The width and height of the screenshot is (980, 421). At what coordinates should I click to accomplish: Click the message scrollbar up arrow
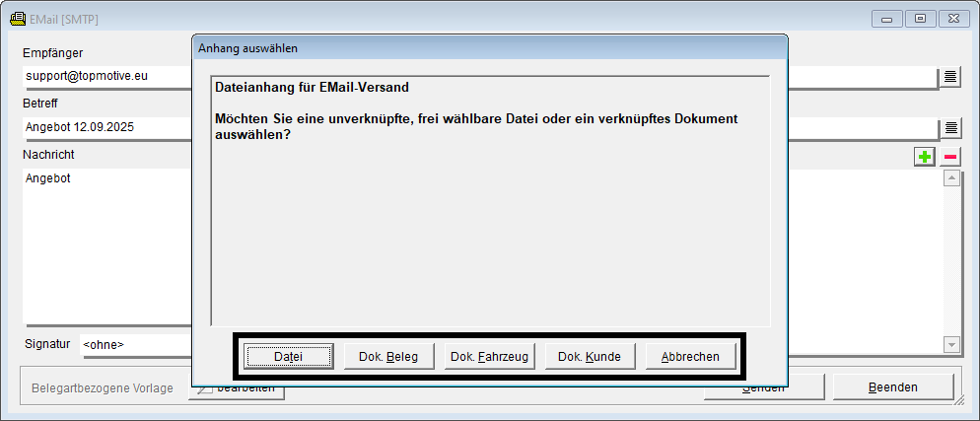[x=951, y=178]
